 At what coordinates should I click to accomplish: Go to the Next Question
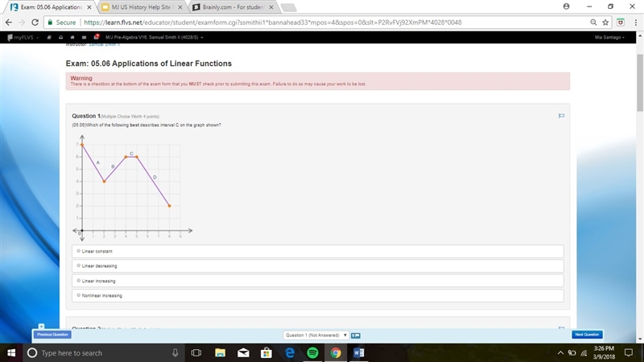click(x=587, y=335)
